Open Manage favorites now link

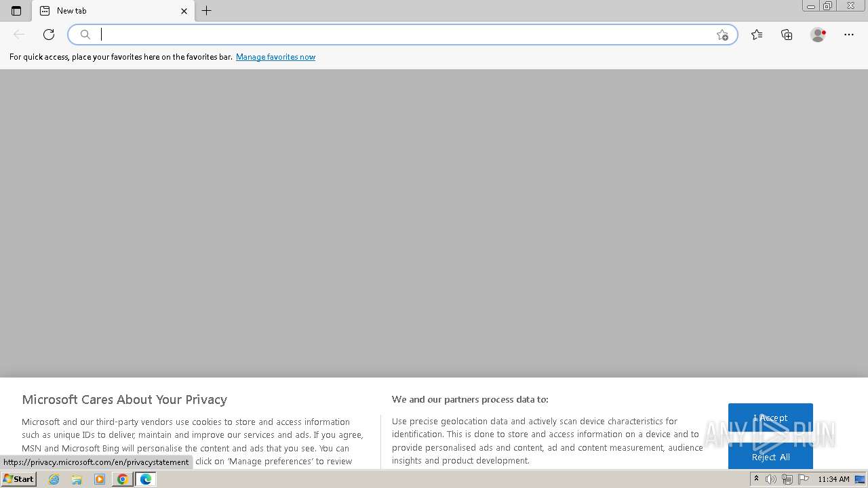pyautogui.click(x=275, y=57)
